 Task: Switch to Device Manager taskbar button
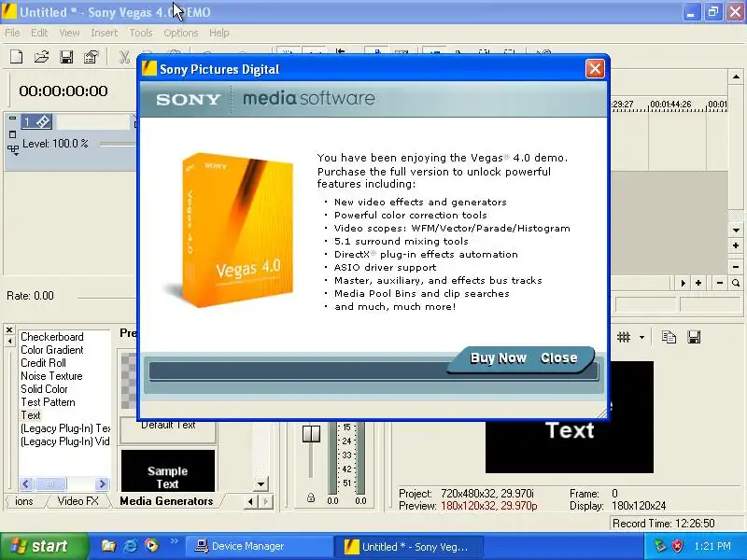tap(259, 546)
